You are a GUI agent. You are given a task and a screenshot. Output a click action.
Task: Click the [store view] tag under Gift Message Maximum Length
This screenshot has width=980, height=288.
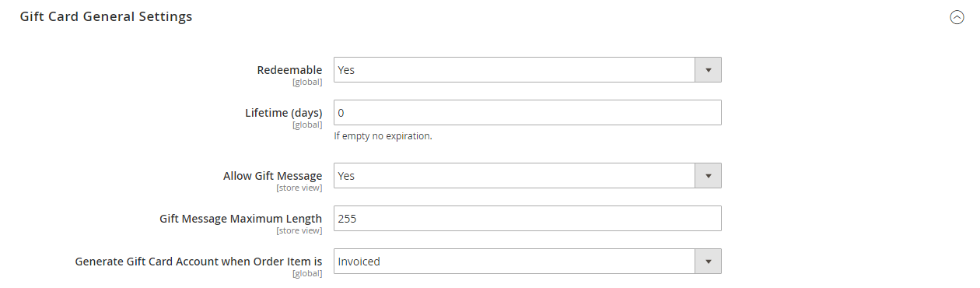coord(299,230)
